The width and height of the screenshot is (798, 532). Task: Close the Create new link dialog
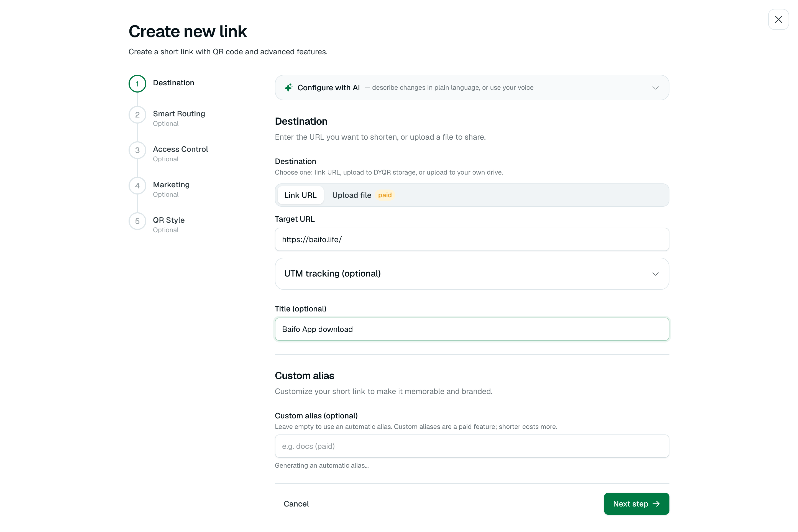click(778, 19)
